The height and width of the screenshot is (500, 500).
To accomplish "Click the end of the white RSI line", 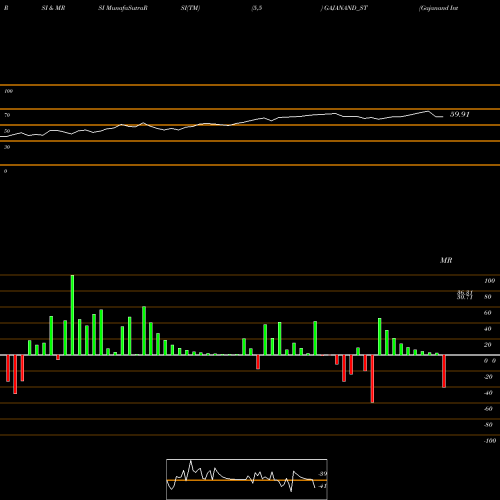I will (442, 117).
